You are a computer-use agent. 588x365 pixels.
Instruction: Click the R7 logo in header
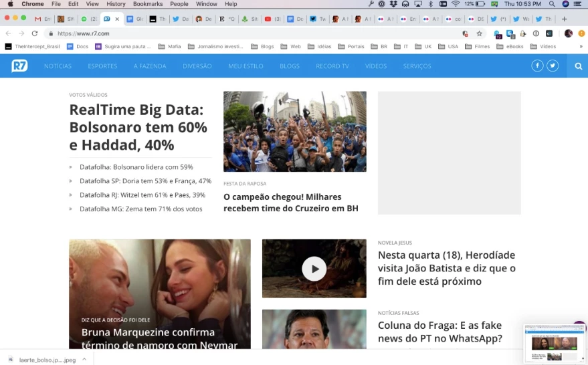pyautogui.click(x=19, y=66)
